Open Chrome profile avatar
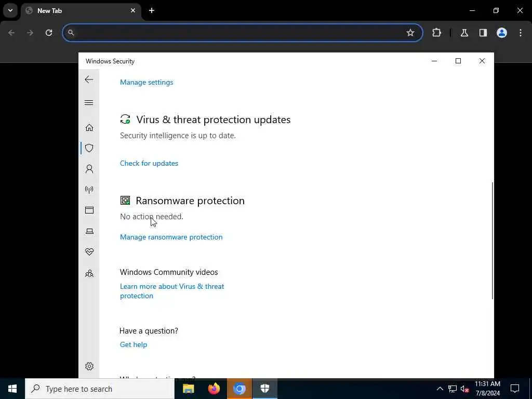 pos(502,33)
